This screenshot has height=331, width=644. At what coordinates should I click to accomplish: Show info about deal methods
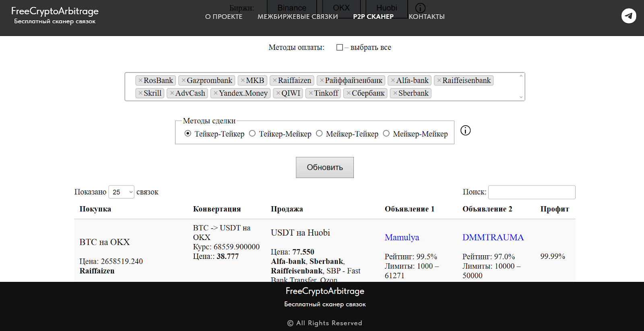pyautogui.click(x=465, y=130)
